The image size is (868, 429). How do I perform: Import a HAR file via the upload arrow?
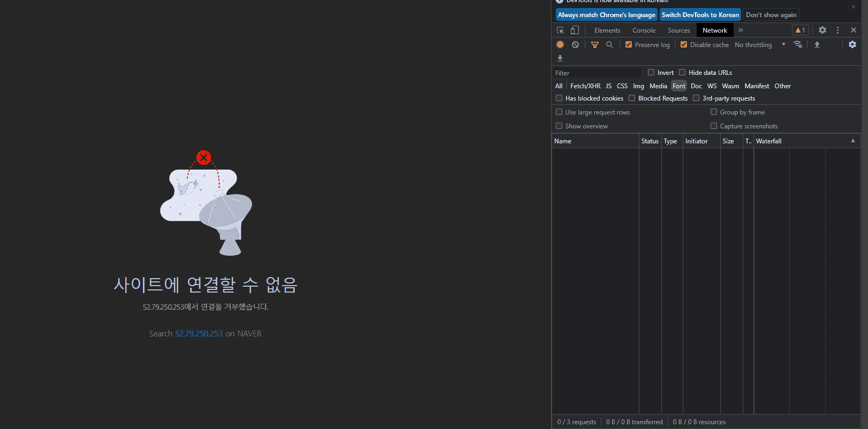[817, 45]
